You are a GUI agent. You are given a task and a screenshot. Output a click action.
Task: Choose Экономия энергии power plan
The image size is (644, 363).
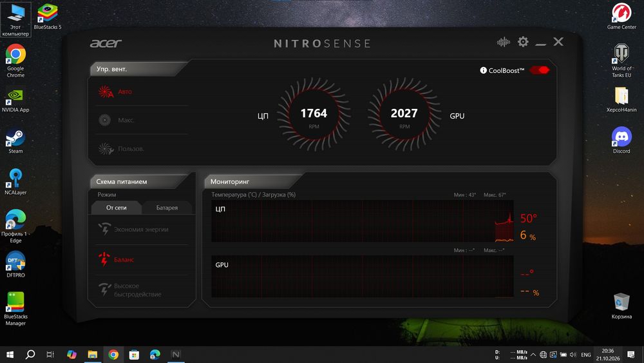(x=142, y=230)
